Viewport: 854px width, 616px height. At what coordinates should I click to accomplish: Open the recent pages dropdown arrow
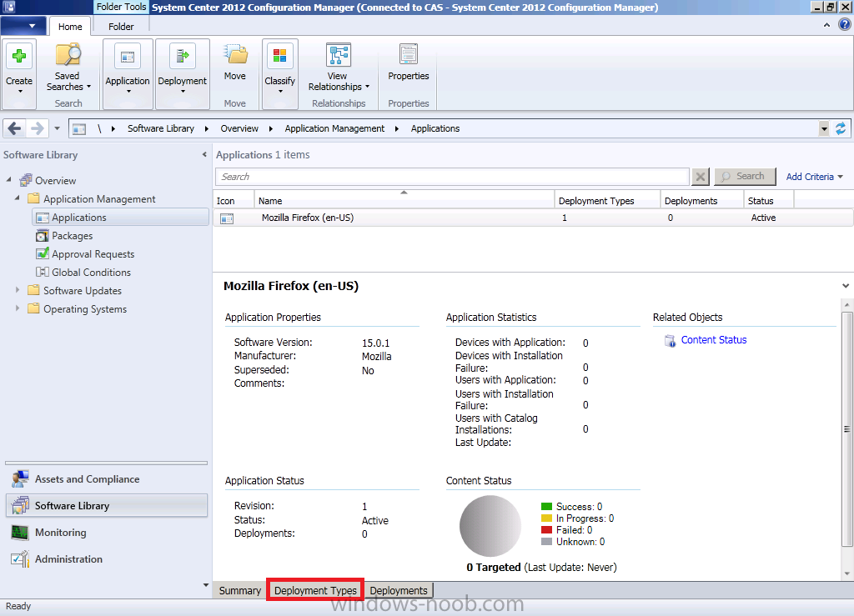[x=57, y=128]
